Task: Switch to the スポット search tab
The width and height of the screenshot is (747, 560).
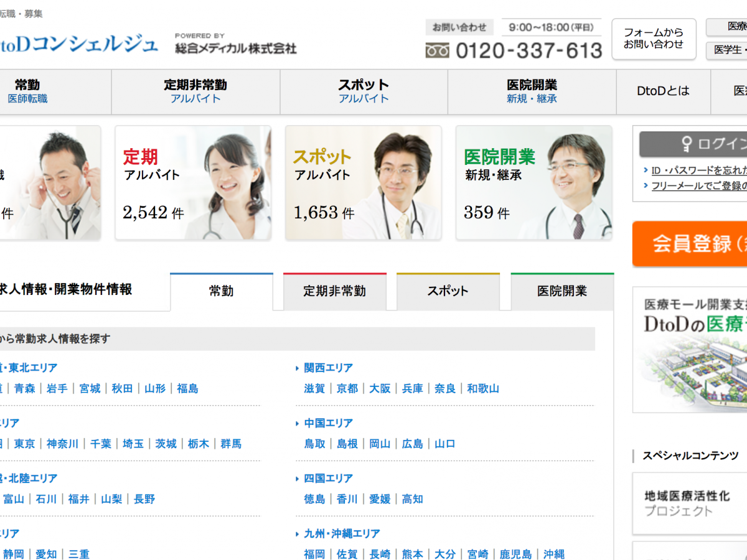Action: 448,291
